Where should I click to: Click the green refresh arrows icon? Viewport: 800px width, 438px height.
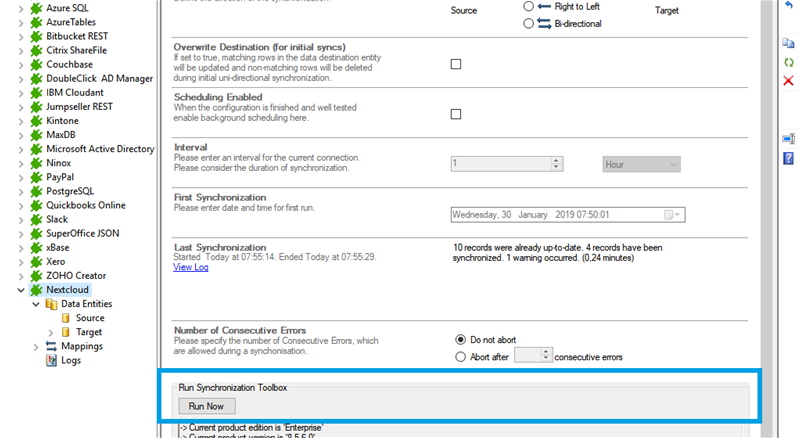click(788, 62)
